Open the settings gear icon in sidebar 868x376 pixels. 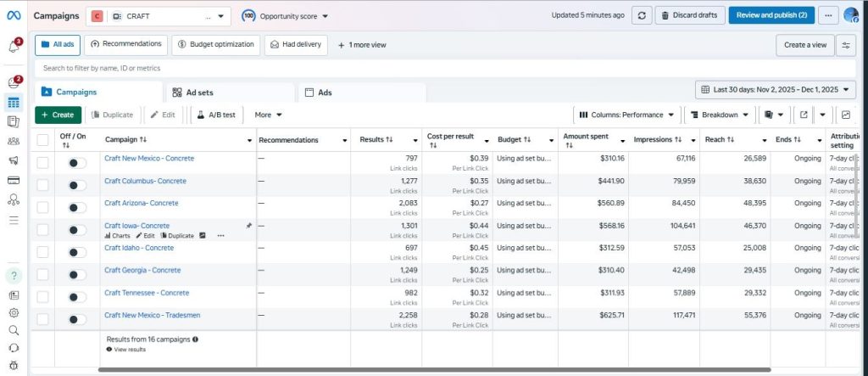point(14,313)
